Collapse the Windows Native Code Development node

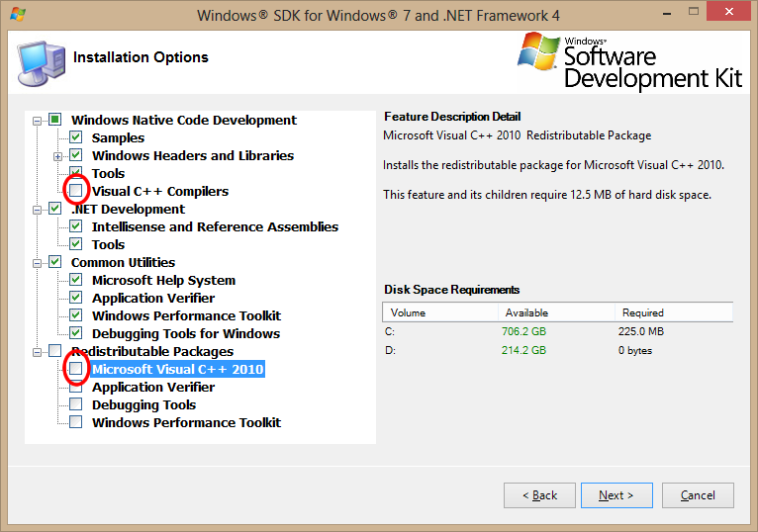pos(37,120)
